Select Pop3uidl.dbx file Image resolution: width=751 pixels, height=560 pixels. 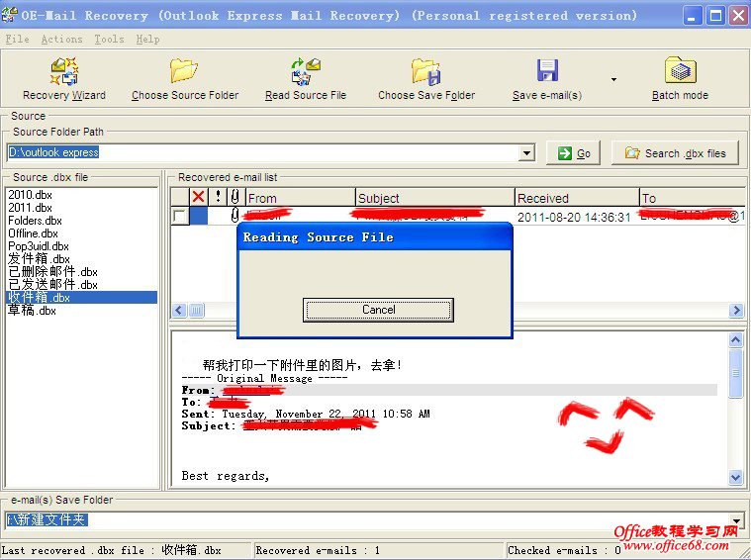(39, 246)
